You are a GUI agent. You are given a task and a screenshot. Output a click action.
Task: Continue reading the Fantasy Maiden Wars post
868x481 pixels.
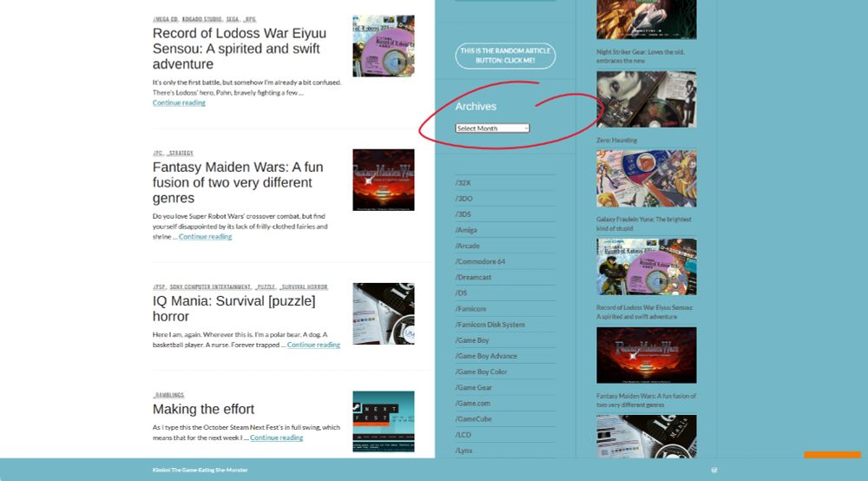(x=206, y=237)
